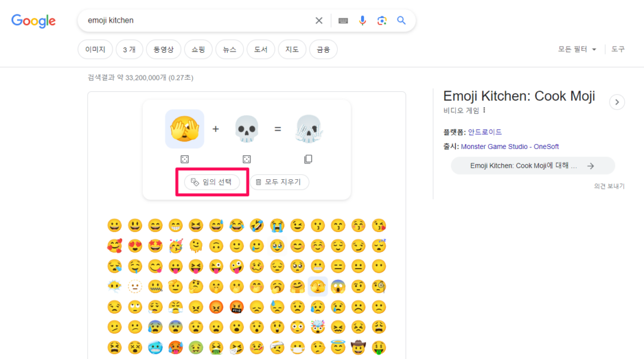Expand knowledge panel with the chevron arrow
The width and height of the screenshot is (644, 359).
pos(617,102)
